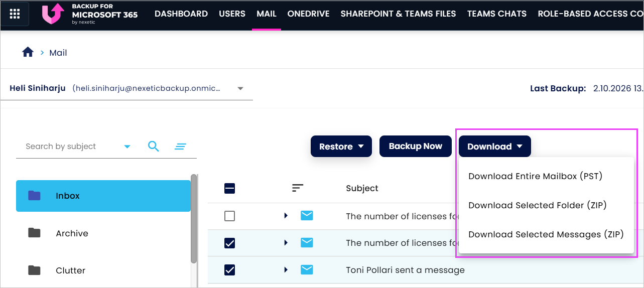This screenshot has height=288, width=644.
Task: Check the first unchecked licenses message
Action: [229, 216]
